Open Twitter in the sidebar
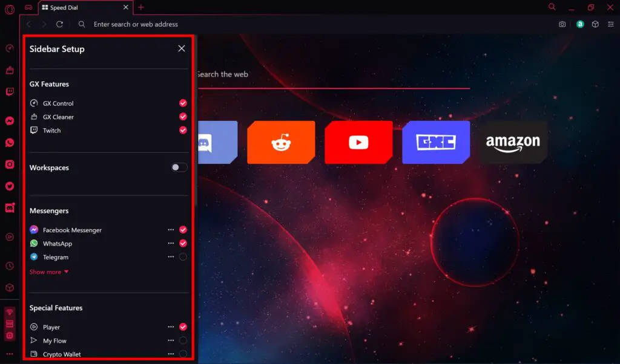Screen dimensions: 620x364 10,186
